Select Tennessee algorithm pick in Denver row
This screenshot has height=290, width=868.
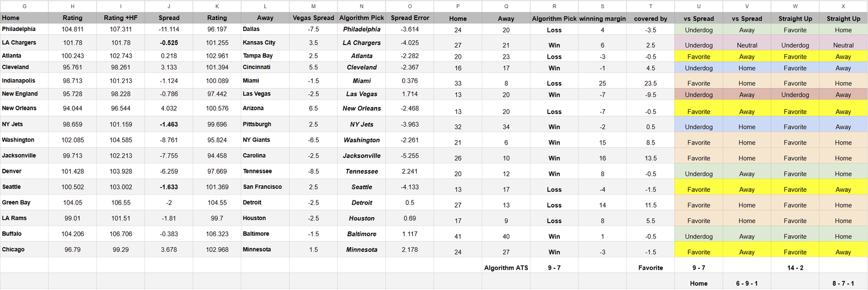[361, 172]
